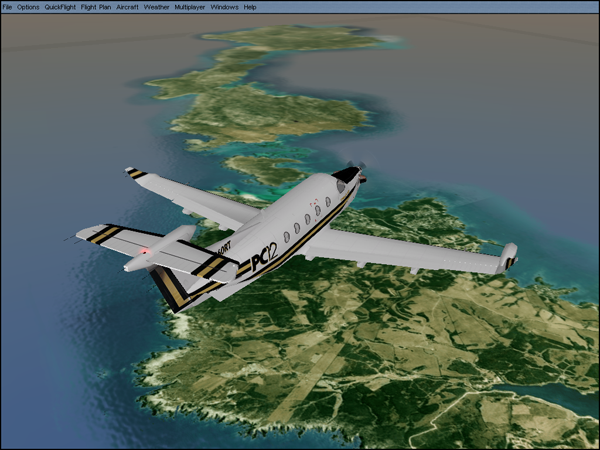Image resolution: width=600 pixels, height=450 pixels.
Task: Open the Multiplayer menu
Action: (x=190, y=7)
